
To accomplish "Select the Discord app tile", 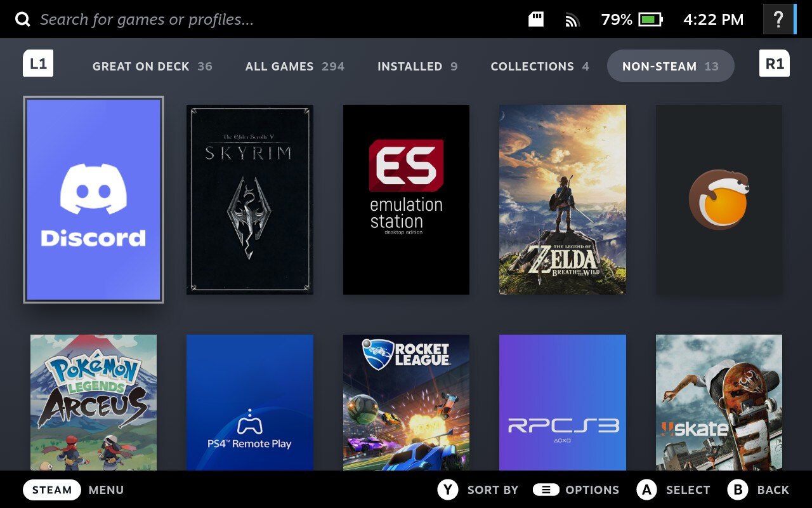I will [93, 199].
